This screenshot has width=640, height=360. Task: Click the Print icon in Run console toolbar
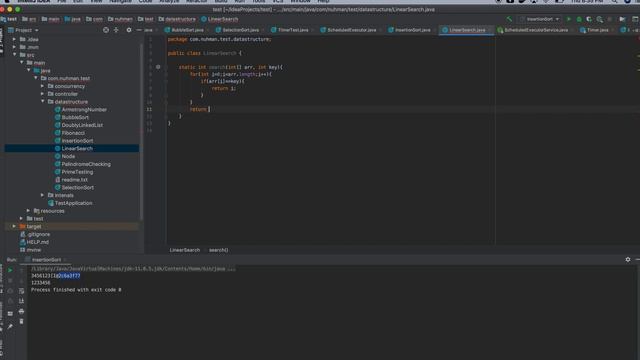click(x=21, y=311)
